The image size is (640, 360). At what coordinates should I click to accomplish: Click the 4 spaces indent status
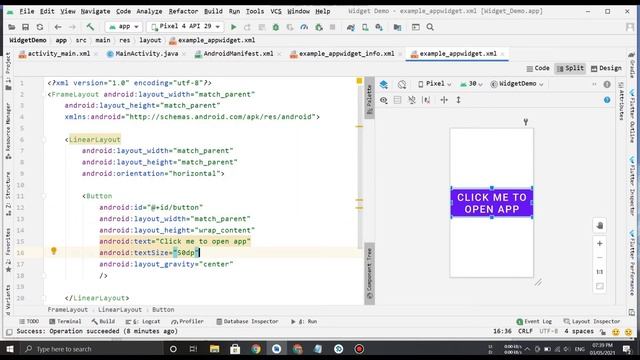click(x=579, y=331)
